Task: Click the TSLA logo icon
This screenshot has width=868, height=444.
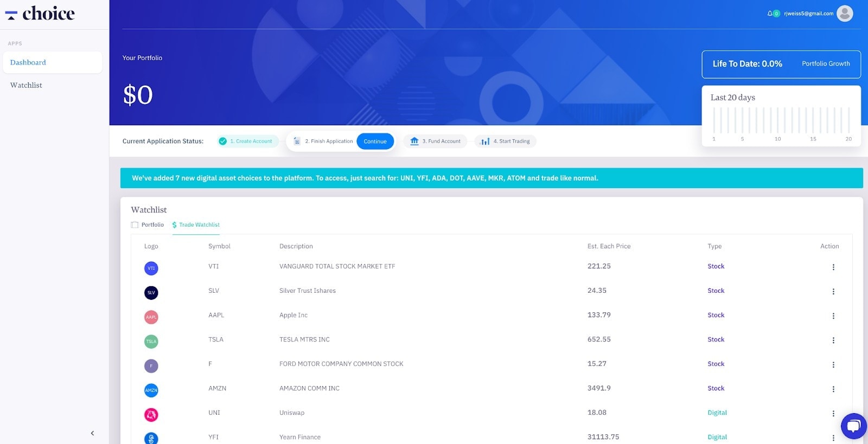Action: [x=151, y=342]
